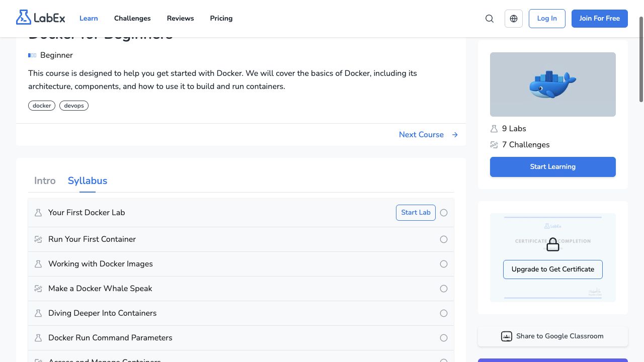Screen dimensions: 644x362
Task: Toggle completion circle for Make a Docker Whale Speak
Action: point(444,289)
